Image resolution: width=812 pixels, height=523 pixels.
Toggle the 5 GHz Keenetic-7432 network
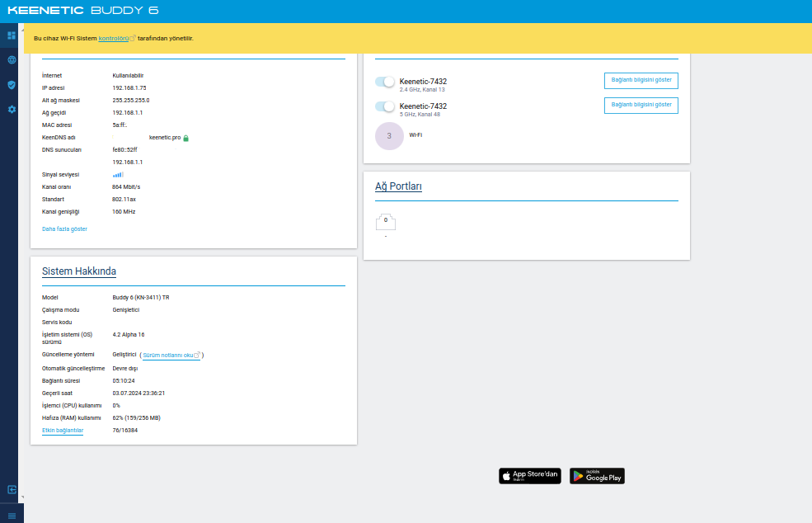point(385,106)
